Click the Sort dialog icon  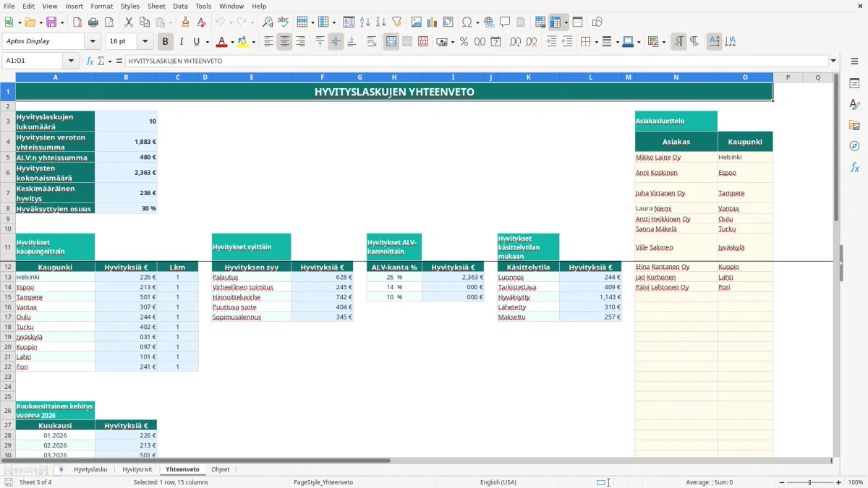349,22
